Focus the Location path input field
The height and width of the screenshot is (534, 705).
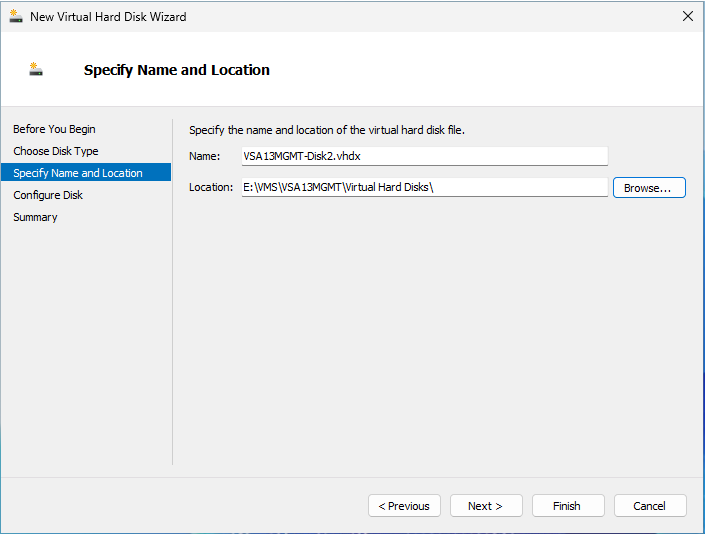pos(424,188)
